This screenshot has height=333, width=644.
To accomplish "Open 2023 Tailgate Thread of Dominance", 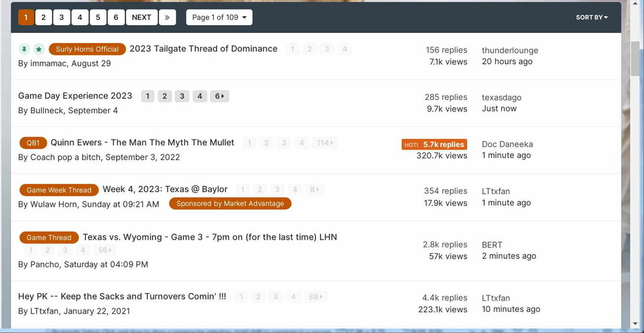I will pyautogui.click(x=204, y=49).
